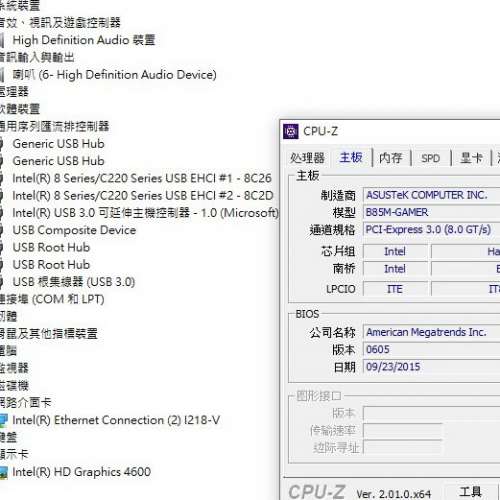Viewport: 500px width, 500px height.
Task: Select Intel USB EHCI #1 - 8C26 entry
Action: coord(142,178)
